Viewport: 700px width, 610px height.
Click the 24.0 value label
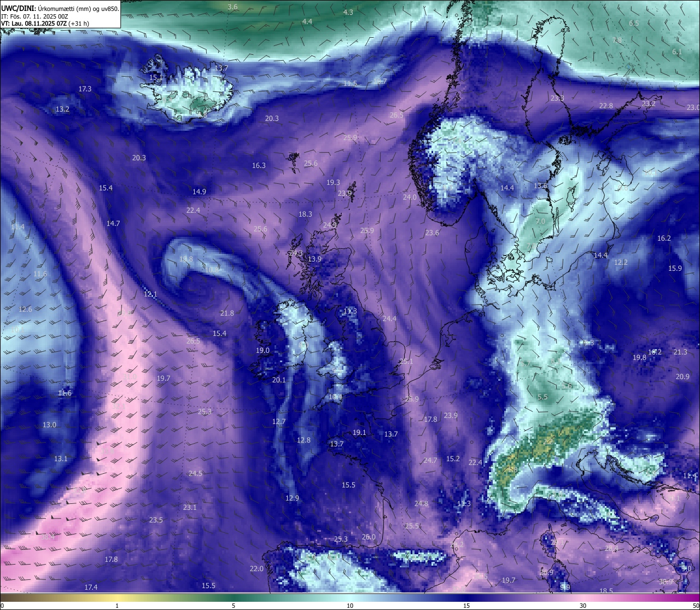410,197
